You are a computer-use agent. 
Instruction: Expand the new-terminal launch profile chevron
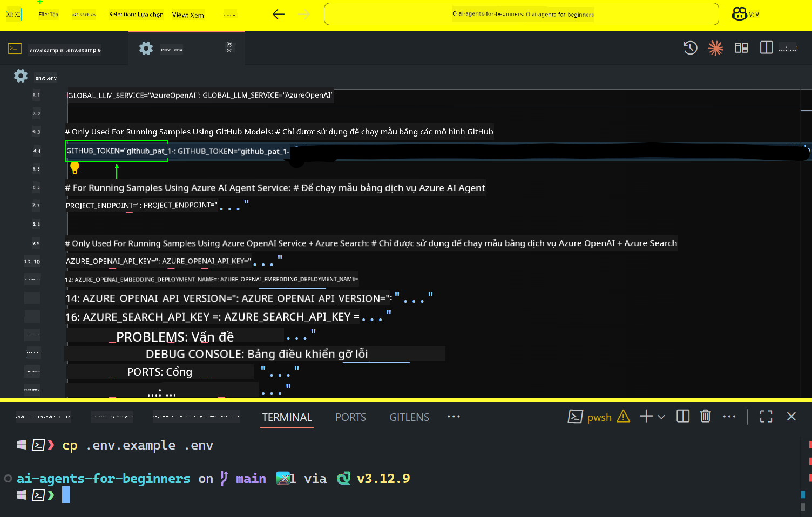click(x=661, y=417)
